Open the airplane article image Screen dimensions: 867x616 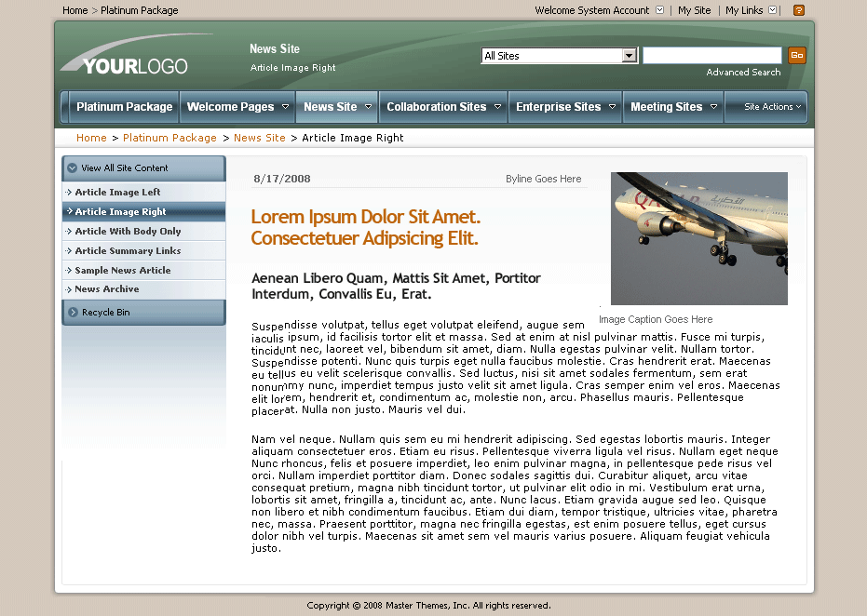(x=698, y=238)
